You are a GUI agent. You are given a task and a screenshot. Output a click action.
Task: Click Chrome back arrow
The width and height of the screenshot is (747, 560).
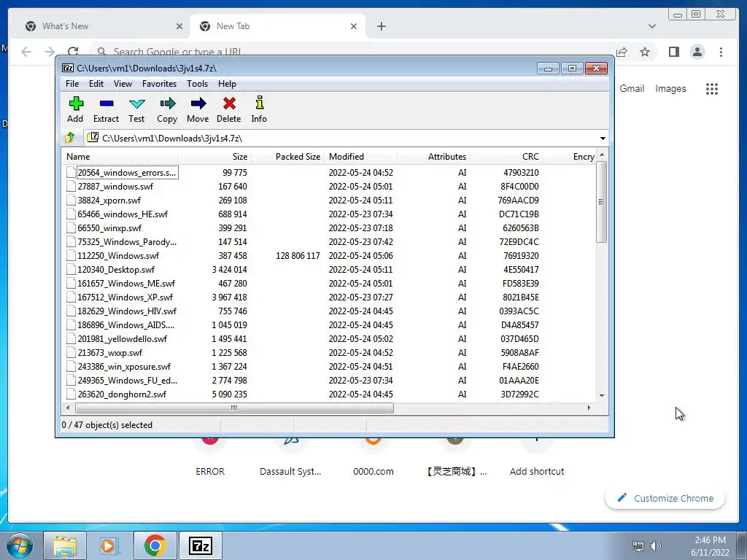click(26, 52)
